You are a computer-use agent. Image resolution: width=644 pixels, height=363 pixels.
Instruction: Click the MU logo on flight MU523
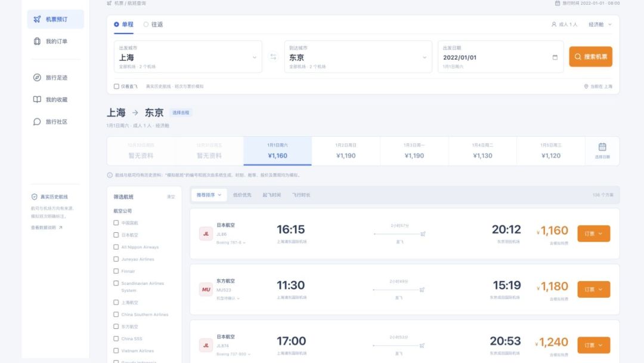pos(206,290)
